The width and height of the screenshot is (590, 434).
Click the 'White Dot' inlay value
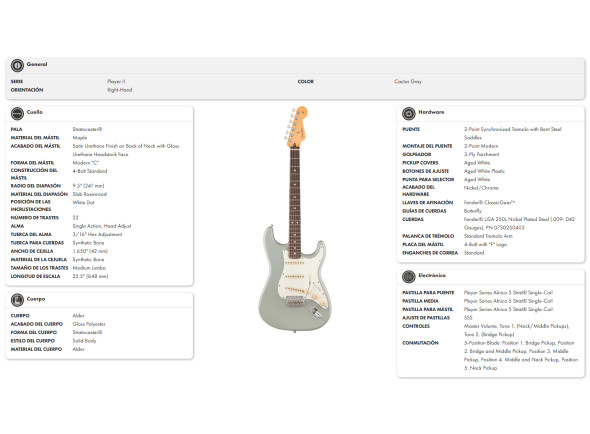click(x=84, y=203)
